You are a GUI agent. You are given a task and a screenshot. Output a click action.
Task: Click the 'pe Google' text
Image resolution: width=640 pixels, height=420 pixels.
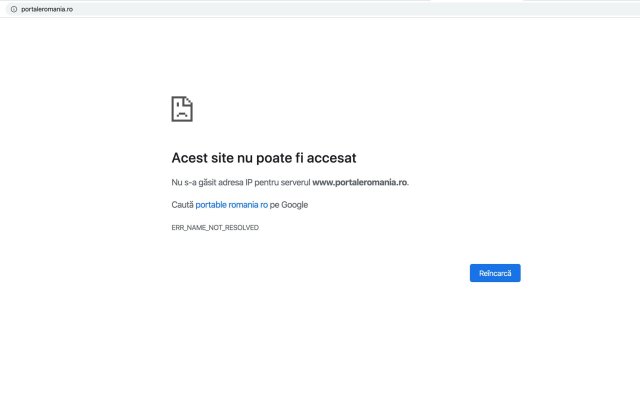pyautogui.click(x=289, y=204)
